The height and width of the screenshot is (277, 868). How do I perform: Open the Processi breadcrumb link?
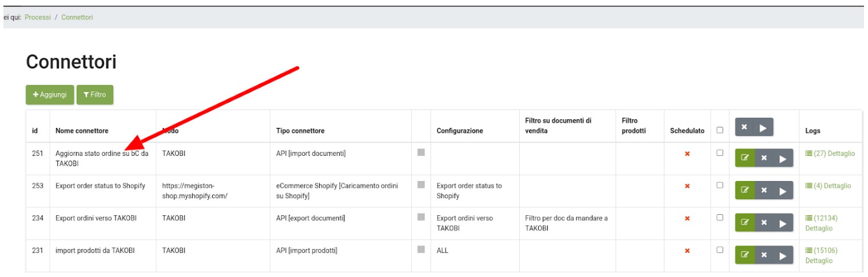[x=38, y=17]
